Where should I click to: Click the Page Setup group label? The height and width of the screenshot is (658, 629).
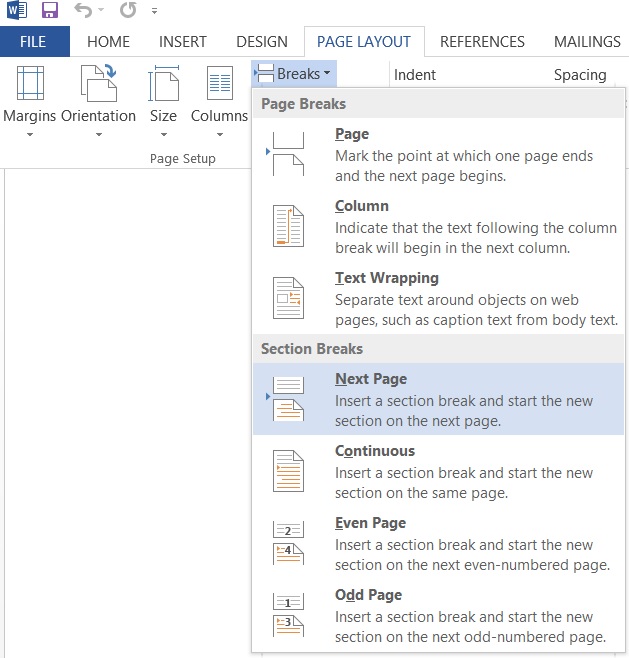pos(183,159)
